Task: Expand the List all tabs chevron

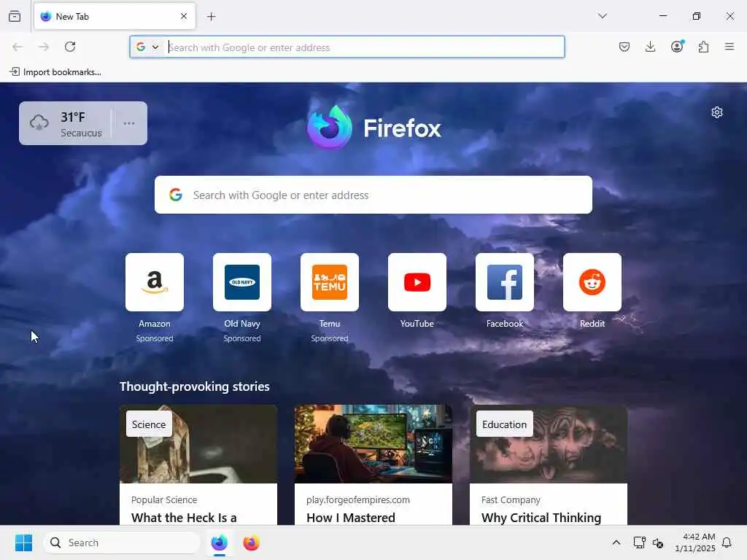Action: point(603,16)
